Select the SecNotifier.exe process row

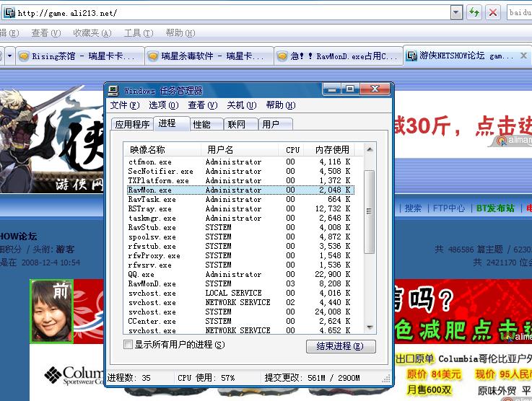240,171
